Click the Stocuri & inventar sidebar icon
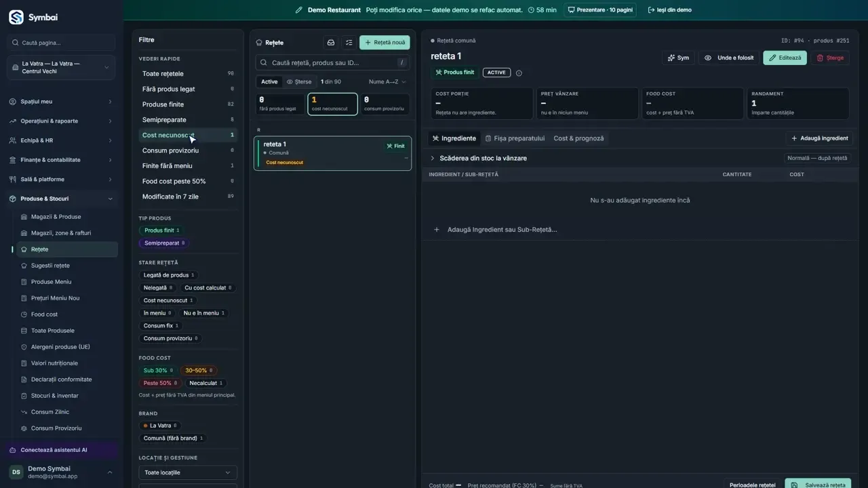The image size is (868, 488). (x=24, y=396)
